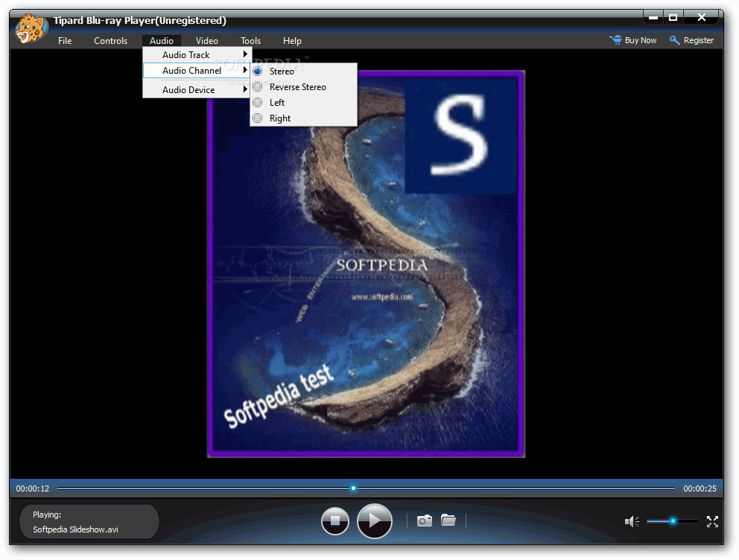Click the Register key icon
This screenshot has height=560, width=739.
pos(674,40)
